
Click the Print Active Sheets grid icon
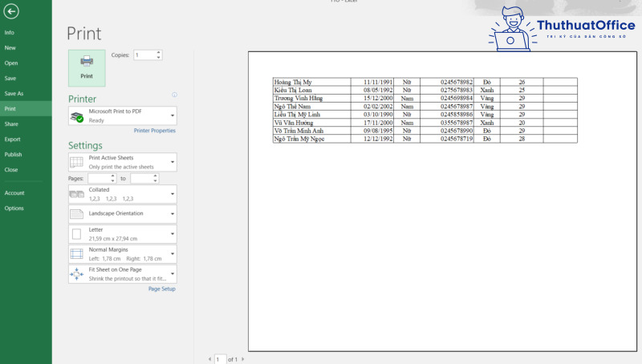(76, 162)
